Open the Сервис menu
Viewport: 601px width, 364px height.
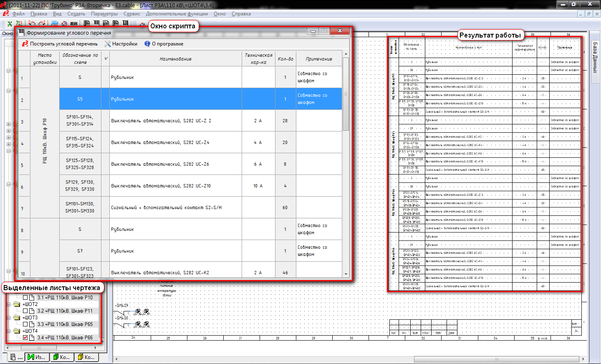131,14
